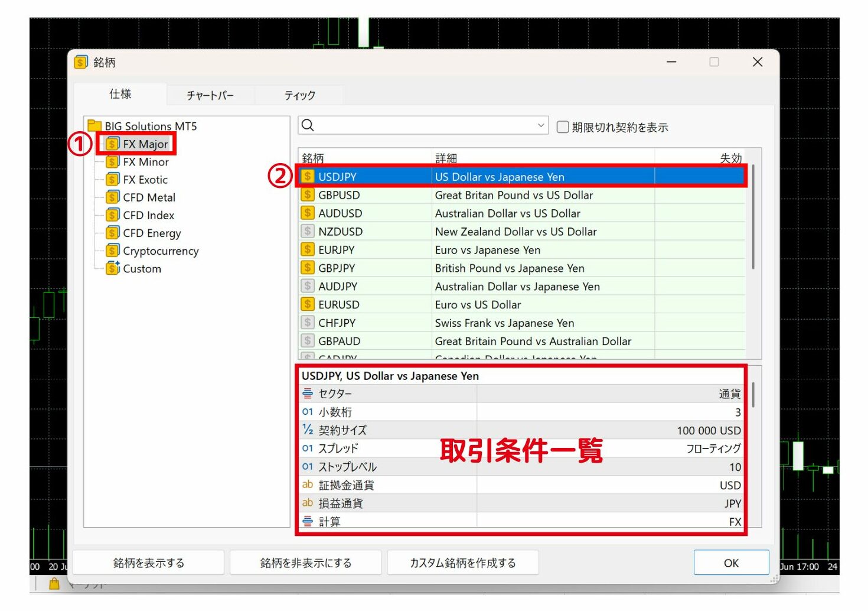Click the ½ icon beside 契約サイズ
Viewport: 868px width, 611px height.
307,430
